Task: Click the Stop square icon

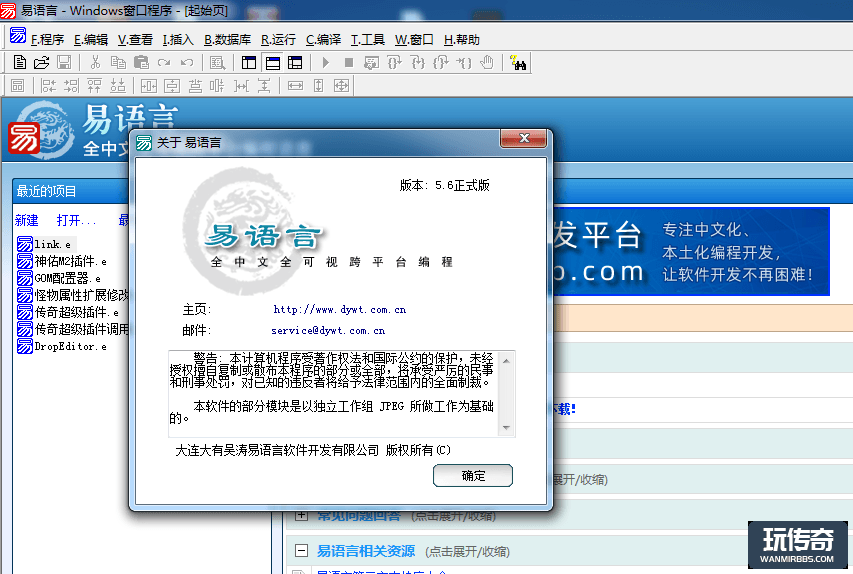Action: point(349,63)
